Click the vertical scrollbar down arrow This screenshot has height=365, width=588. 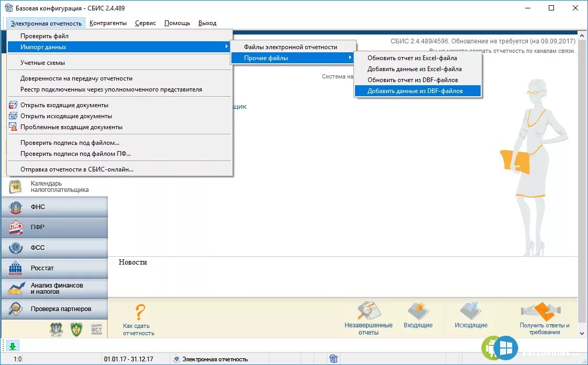coord(582,333)
